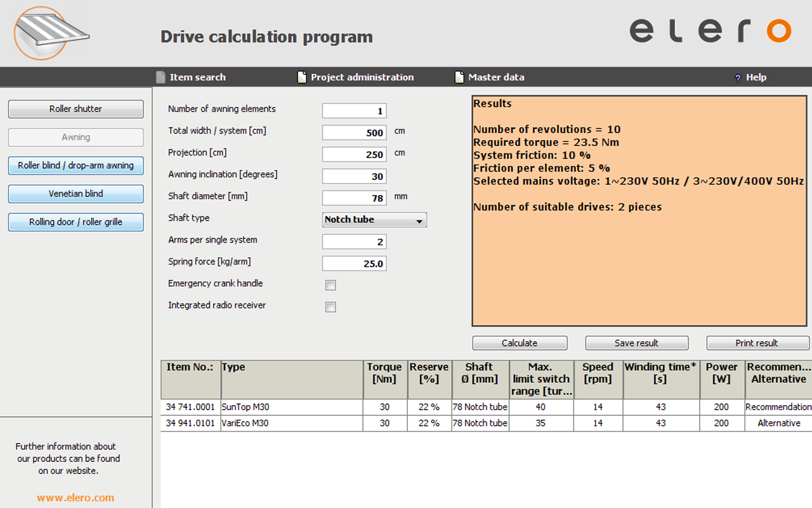Click Max. limit switch range header
Screen dimensions: 812x508
pos(541,380)
